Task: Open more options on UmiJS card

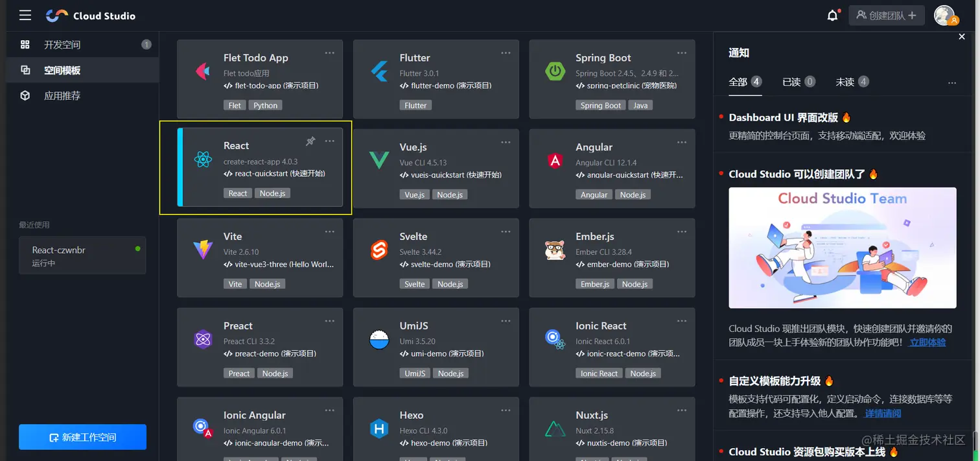Action: tap(506, 321)
